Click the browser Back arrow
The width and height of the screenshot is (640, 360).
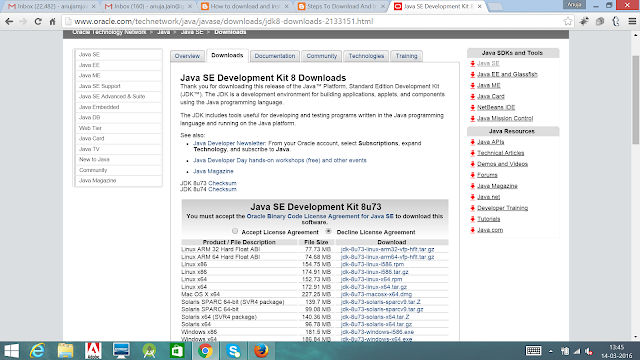[x=9, y=22]
